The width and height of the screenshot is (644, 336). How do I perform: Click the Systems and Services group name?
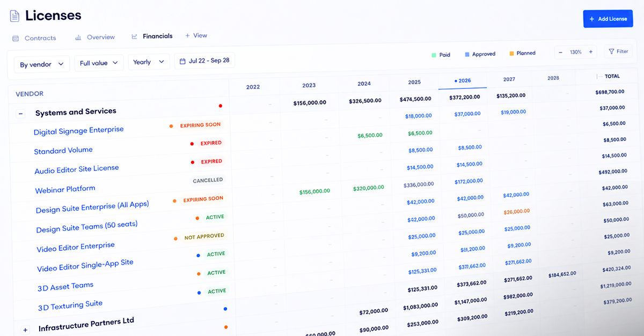coord(76,112)
